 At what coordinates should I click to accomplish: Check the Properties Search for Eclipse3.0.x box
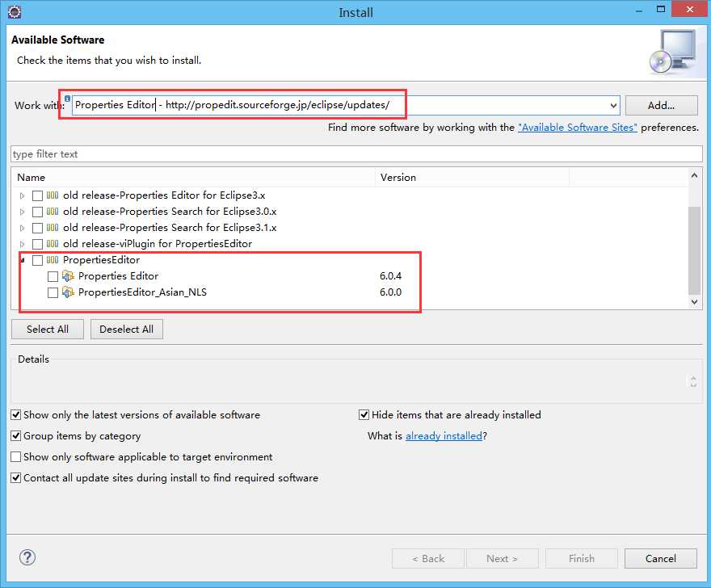(38, 212)
